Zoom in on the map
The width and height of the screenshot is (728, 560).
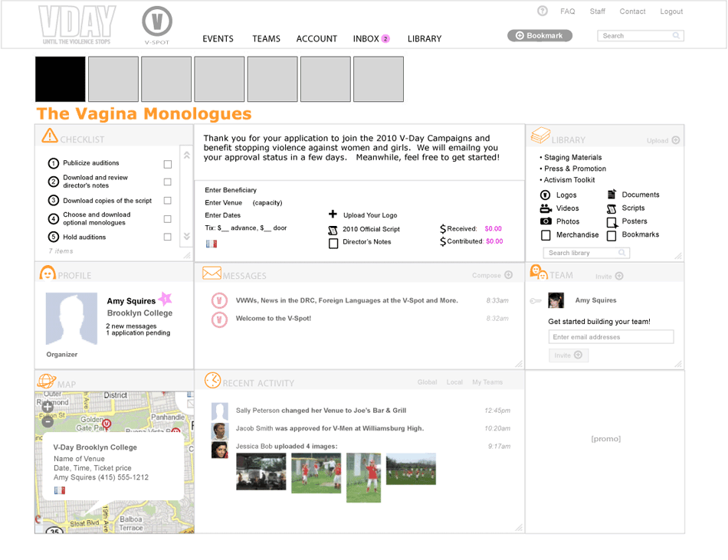tap(48, 408)
